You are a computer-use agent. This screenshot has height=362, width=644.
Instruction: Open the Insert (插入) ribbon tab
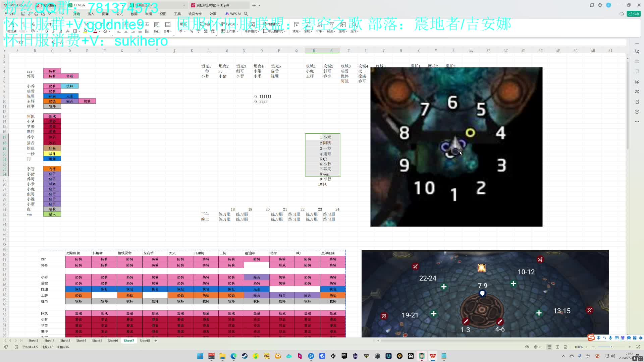point(91,14)
